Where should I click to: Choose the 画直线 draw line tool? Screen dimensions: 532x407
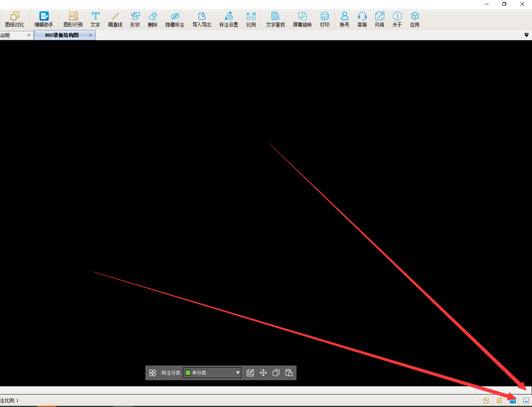[x=115, y=19]
